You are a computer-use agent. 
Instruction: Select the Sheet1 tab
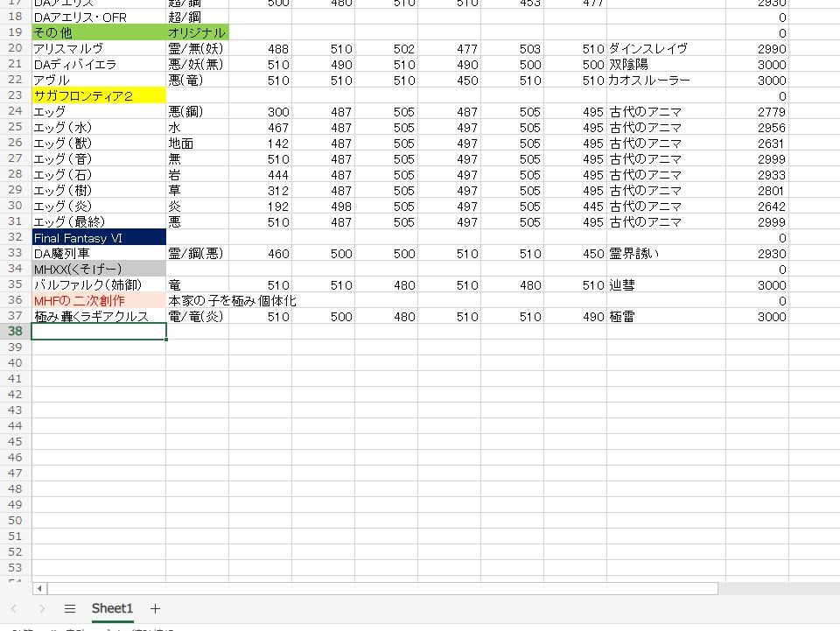coord(112,608)
